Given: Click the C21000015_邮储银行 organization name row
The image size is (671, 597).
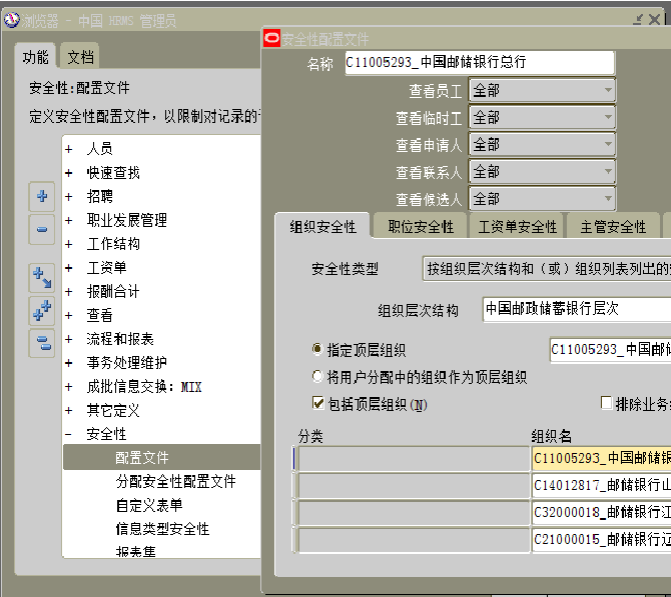Looking at the screenshot, I should tap(601, 539).
